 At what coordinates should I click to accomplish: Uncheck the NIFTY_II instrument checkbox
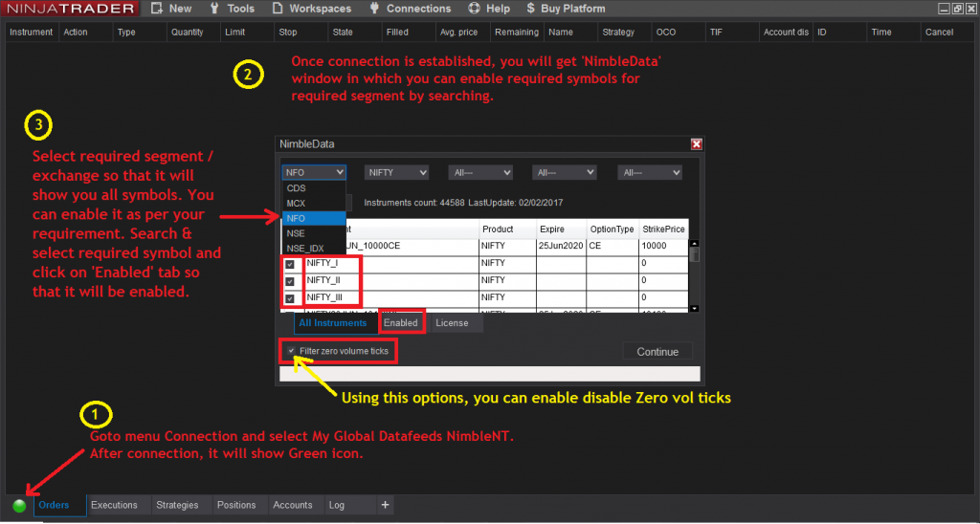[x=291, y=281]
